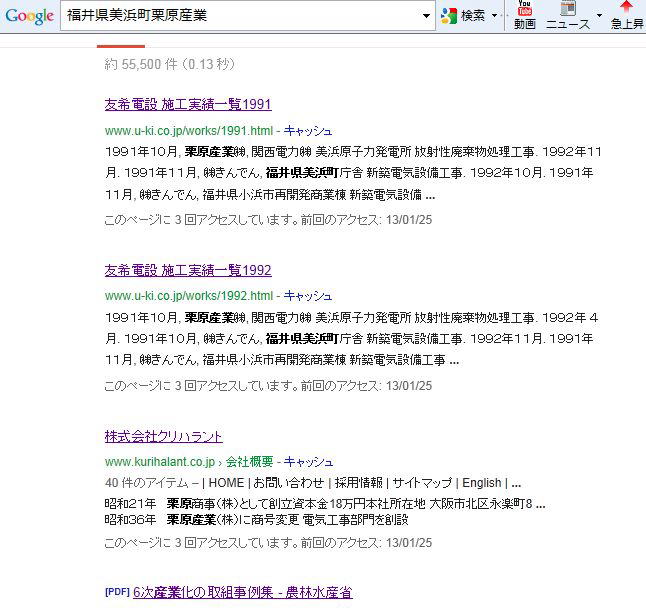Viewport: 646px width, 608px height.
Task: Click the [PDF] label before 6次産業化
Action: click(117, 592)
